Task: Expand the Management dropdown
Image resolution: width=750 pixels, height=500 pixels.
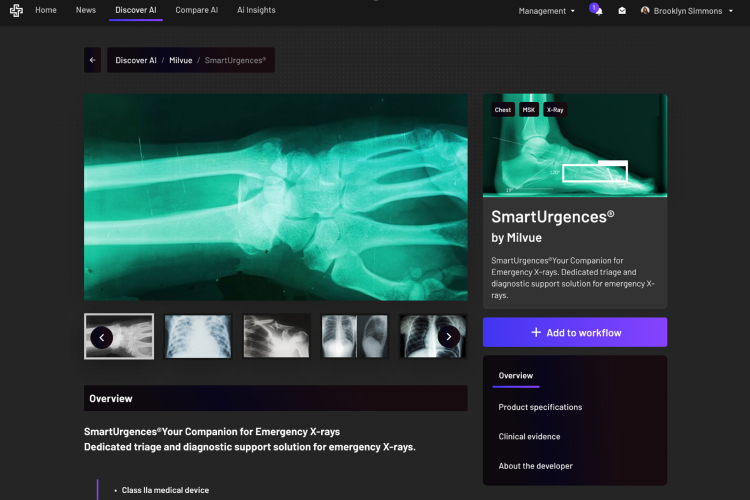Action: coord(546,11)
